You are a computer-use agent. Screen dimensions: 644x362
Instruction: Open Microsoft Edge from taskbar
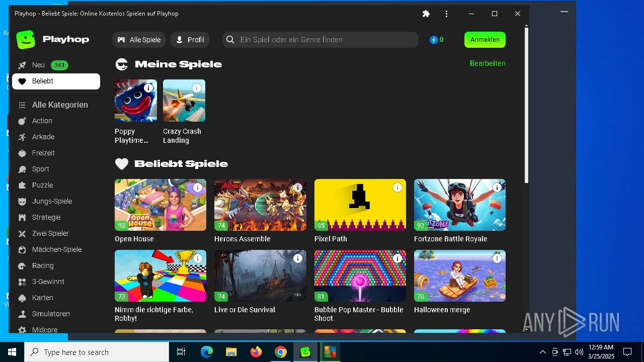click(x=207, y=352)
